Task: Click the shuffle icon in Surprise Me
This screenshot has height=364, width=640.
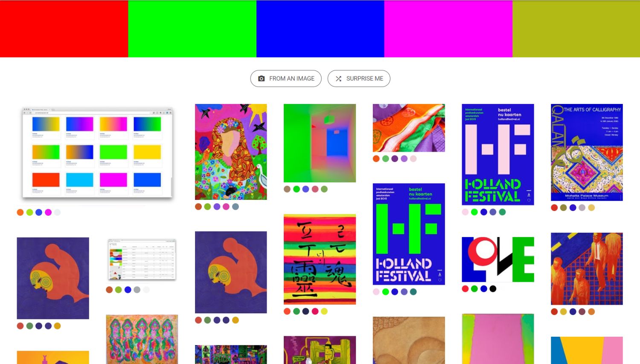Action: pos(338,78)
